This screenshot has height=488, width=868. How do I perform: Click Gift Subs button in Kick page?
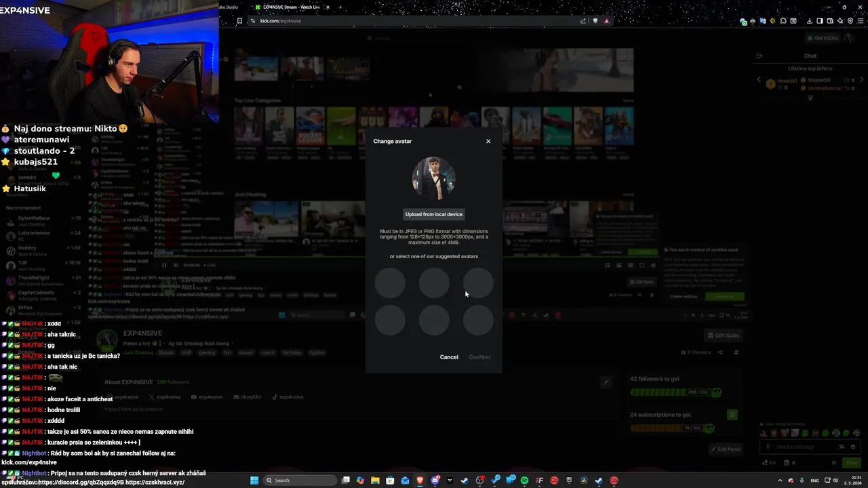pyautogui.click(x=723, y=335)
